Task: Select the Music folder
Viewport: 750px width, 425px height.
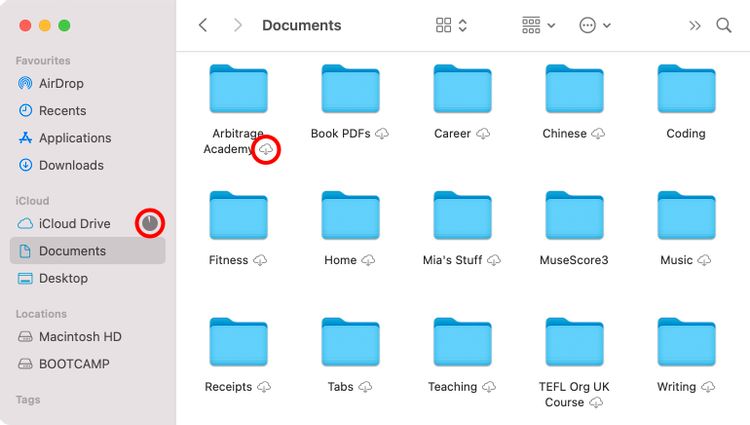Action: 686,216
